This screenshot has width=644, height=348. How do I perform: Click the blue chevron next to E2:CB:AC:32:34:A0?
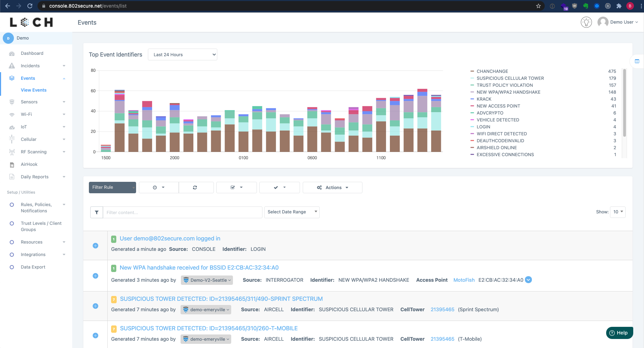[528, 280]
